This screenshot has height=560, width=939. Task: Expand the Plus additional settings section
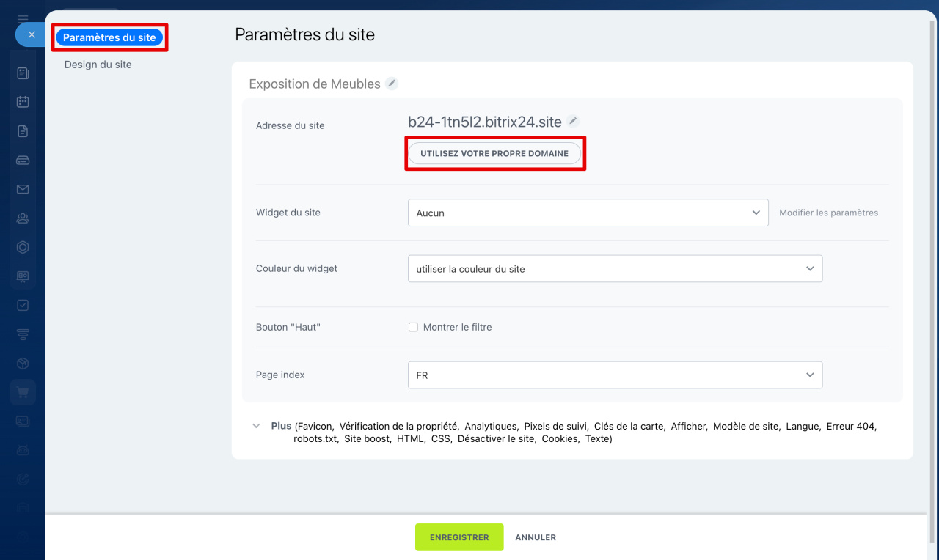[256, 426]
